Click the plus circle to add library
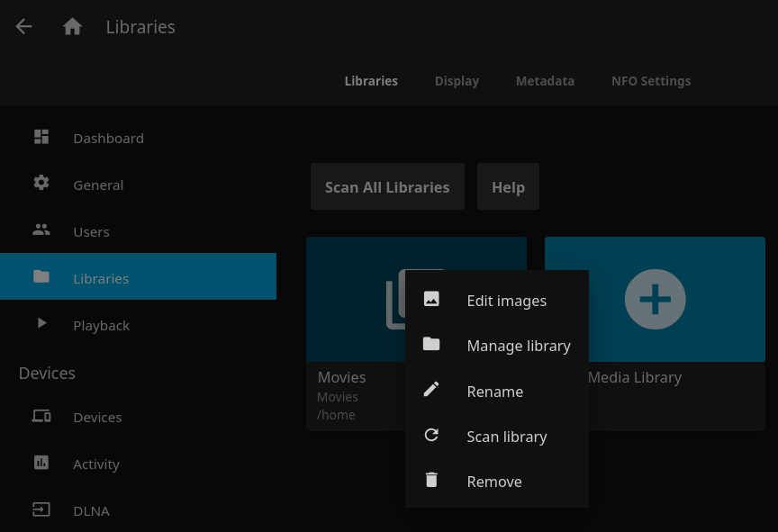Image resolution: width=778 pixels, height=532 pixels. (655, 299)
